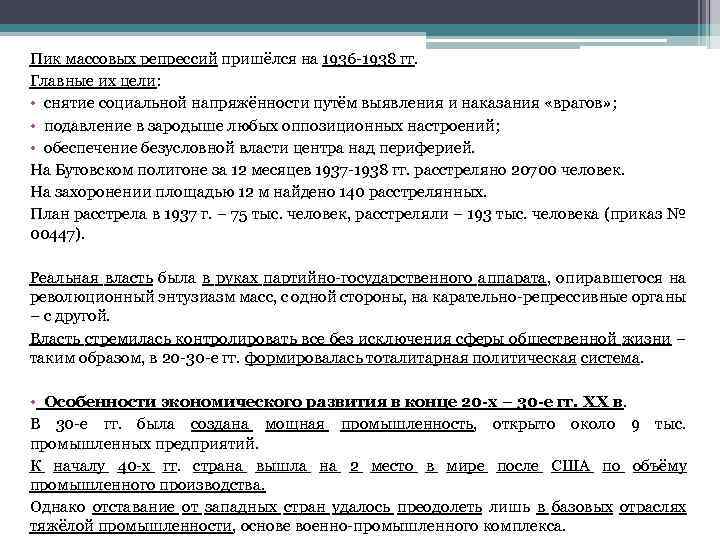
Task: Click the underlined line starting "К началу 40-х гг."
Action: 358,466
